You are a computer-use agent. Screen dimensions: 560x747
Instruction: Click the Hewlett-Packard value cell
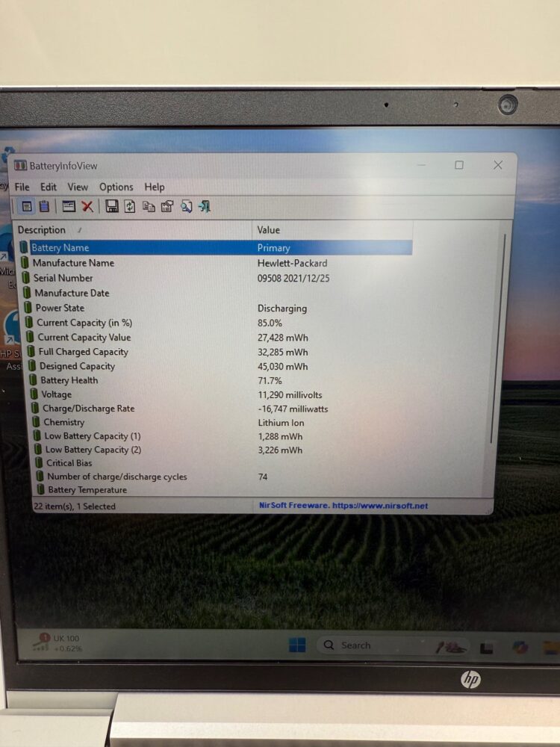pos(293,263)
